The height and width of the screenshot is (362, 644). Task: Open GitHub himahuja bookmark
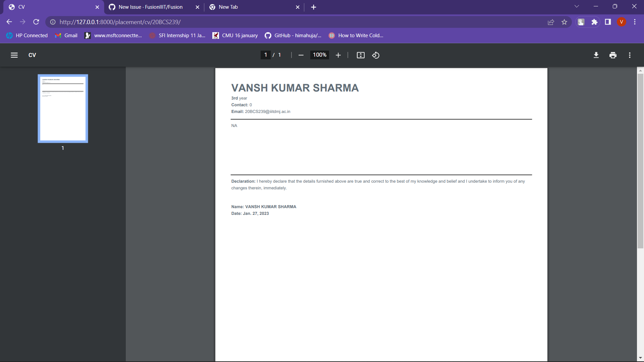coord(293,36)
